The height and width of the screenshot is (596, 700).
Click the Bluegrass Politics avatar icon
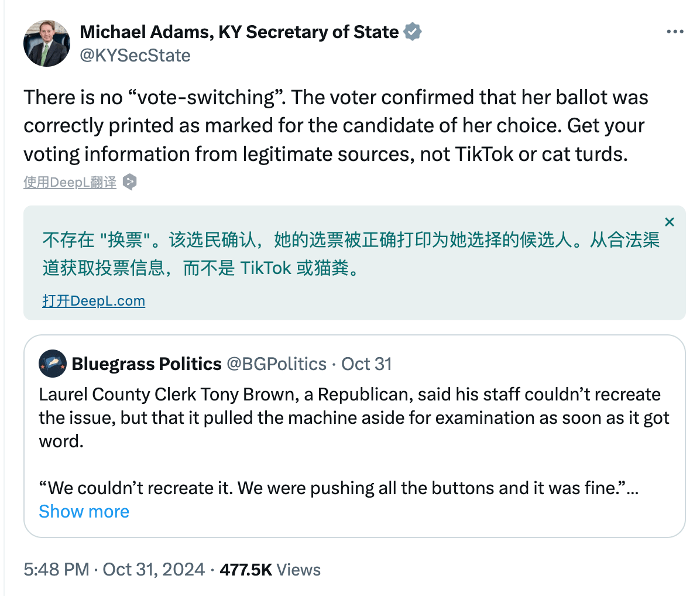coord(53,364)
